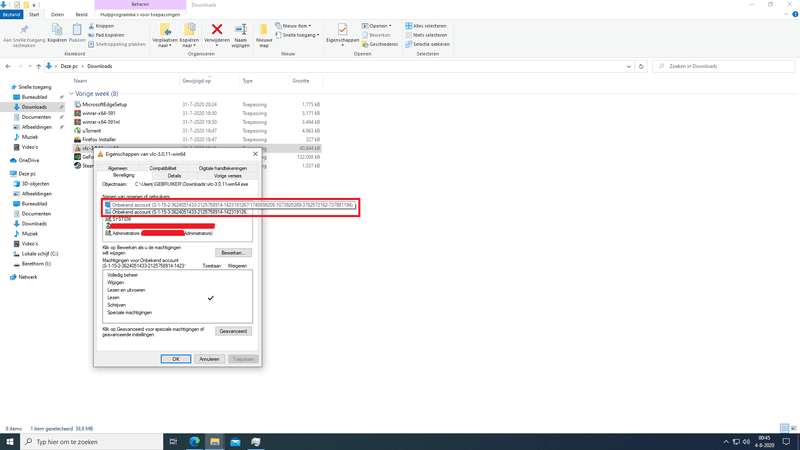The height and width of the screenshot is (450, 800).
Task: Switch to large icons view layout
Action: (793, 429)
